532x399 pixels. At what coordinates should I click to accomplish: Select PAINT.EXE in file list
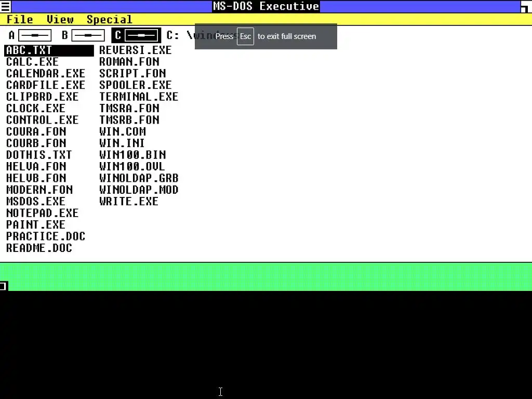tap(36, 224)
